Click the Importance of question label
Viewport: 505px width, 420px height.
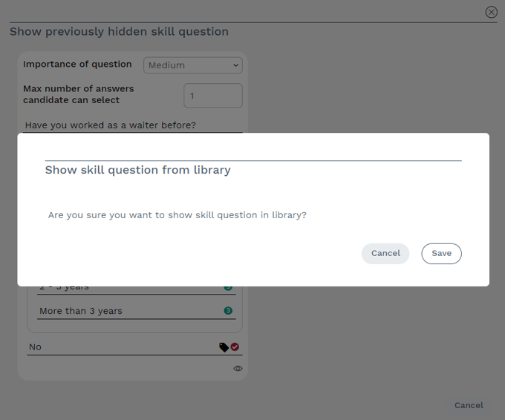(77, 65)
